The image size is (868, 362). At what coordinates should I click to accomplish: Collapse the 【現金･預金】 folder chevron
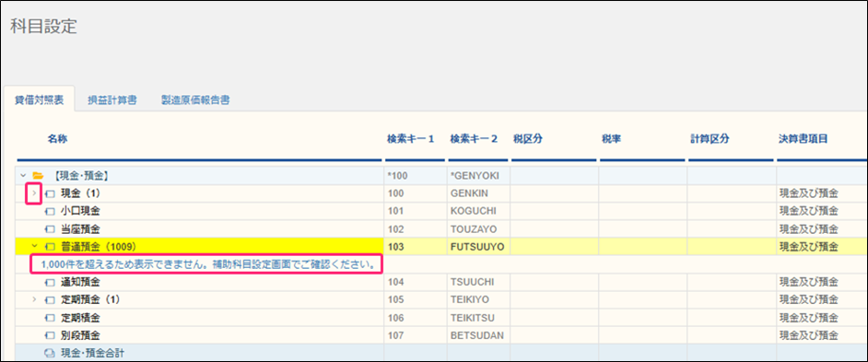click(23, 176)
